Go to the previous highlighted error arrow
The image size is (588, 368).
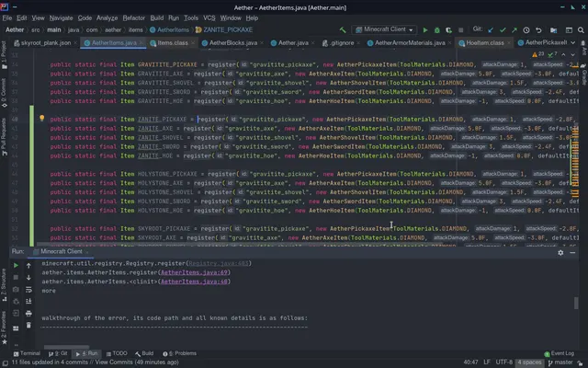(563, 55)
